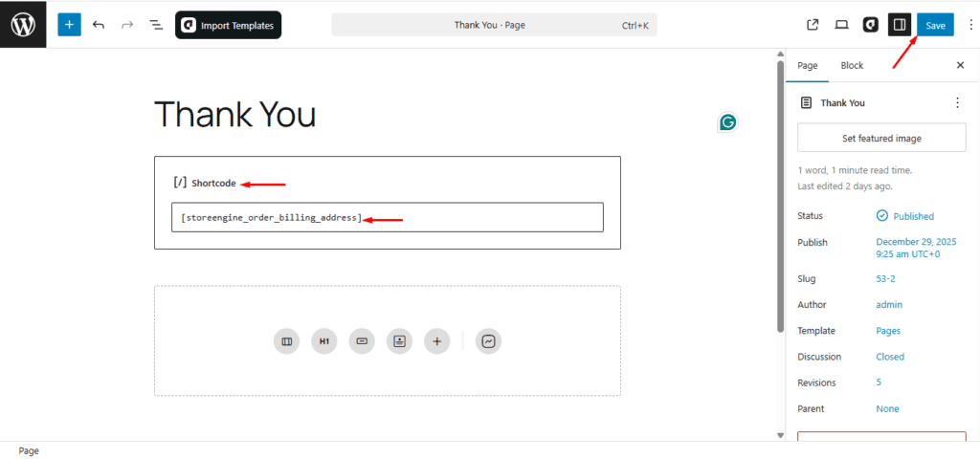Switch to the Block tab
Screen dimensions: 980x459
click(x=852, y=65)
